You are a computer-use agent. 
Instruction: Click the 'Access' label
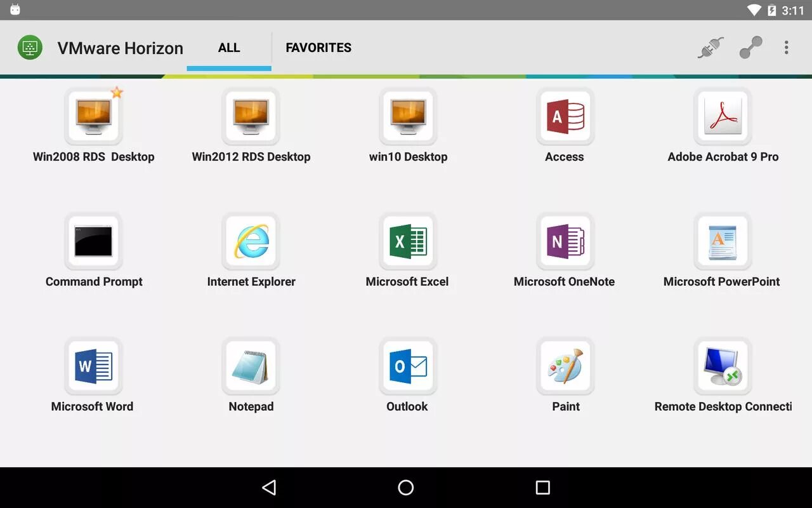[x=565, y=157]
